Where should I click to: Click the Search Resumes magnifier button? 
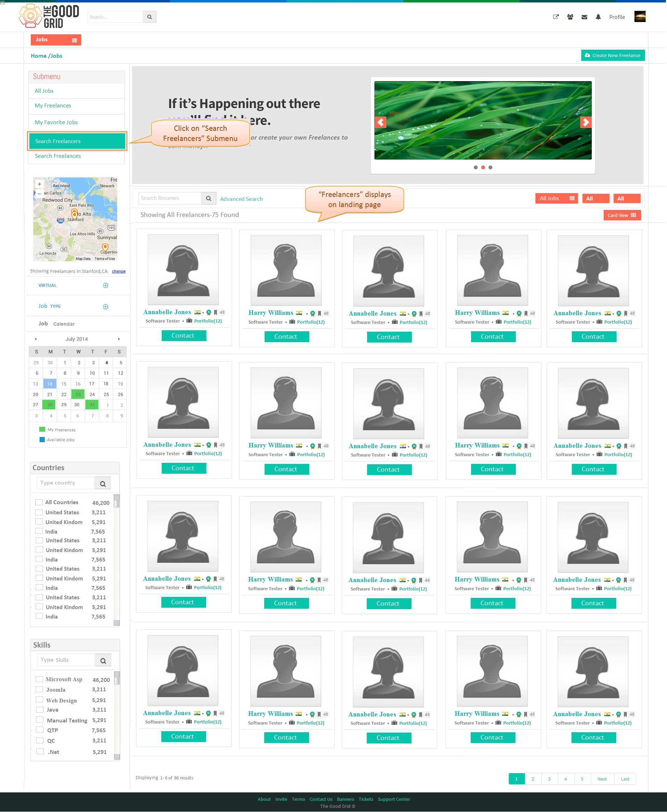pyautogui.click(x=208, y=199)
